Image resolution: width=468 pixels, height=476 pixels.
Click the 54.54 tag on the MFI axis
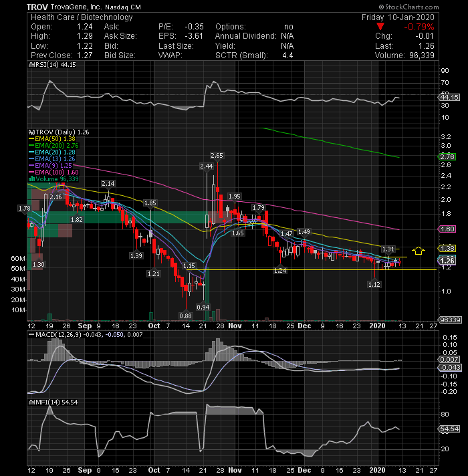[x=449, y=429]
